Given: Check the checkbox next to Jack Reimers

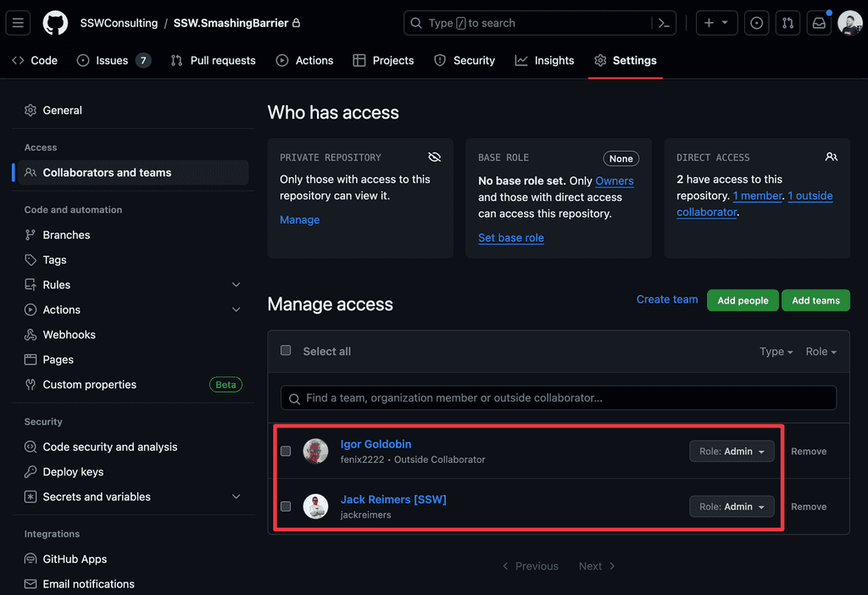Looking at the screenshot, I should (x=286, y=506).
